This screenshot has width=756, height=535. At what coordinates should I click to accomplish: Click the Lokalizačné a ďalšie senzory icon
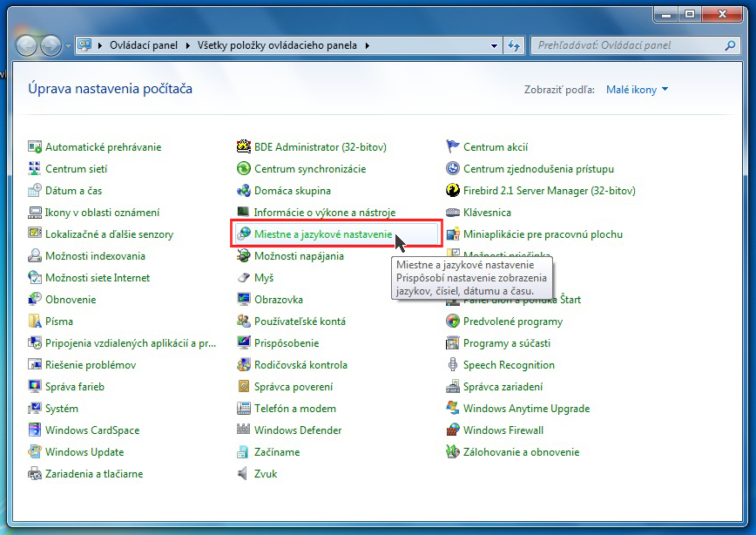tap(35, 234)
